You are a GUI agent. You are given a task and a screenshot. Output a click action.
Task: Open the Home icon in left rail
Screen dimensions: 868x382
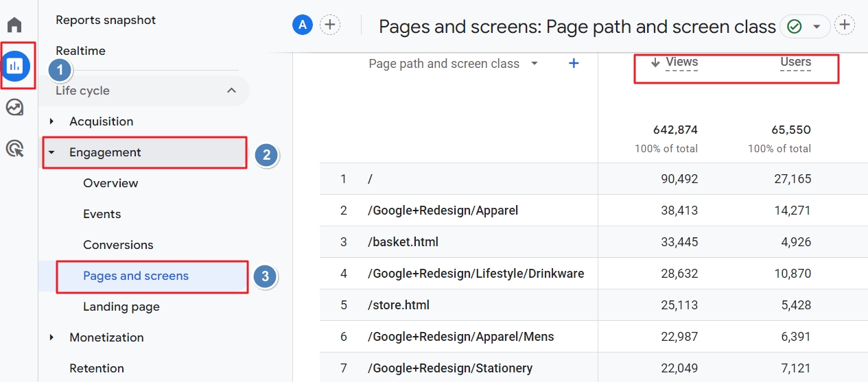tap(14, 25)
